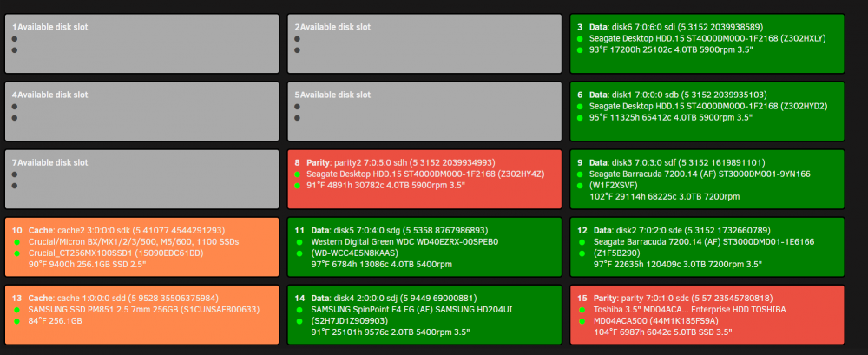Click green dot beside (S2H7JD1Z909903) serial
Screen dimensions: 868x355
tap(299, 320)
